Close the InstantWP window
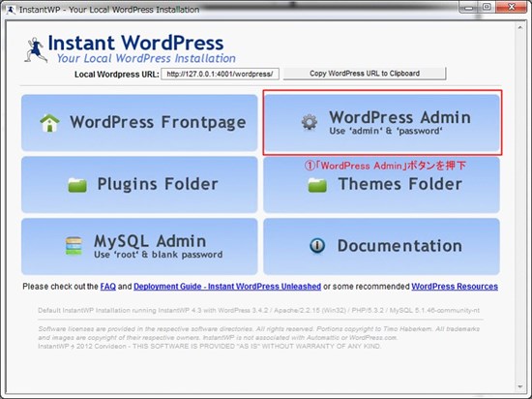Image resolution: width=532 pixels, height=399 pixels. click(512, 7)
